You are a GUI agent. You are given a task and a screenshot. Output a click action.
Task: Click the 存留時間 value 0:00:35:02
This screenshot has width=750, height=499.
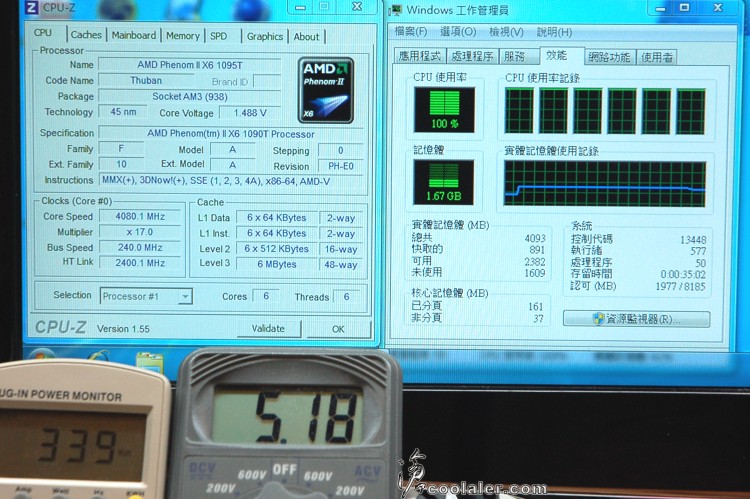coord(683,275)
